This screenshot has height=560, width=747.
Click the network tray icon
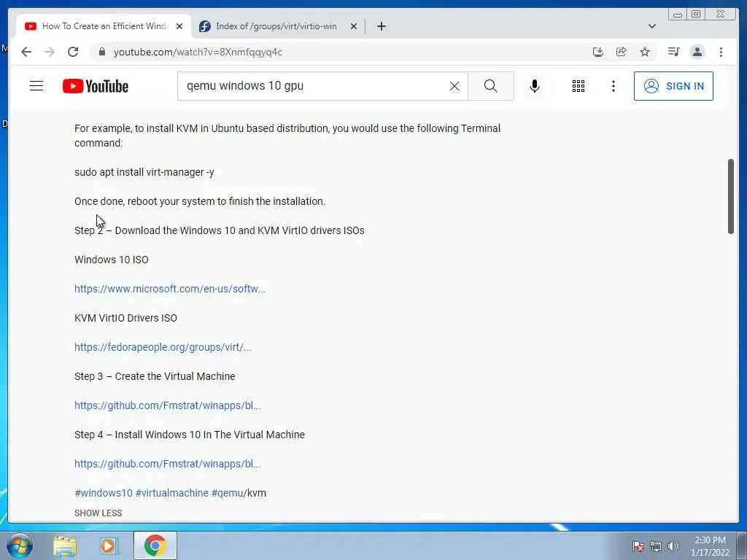(x=656, y=546)
